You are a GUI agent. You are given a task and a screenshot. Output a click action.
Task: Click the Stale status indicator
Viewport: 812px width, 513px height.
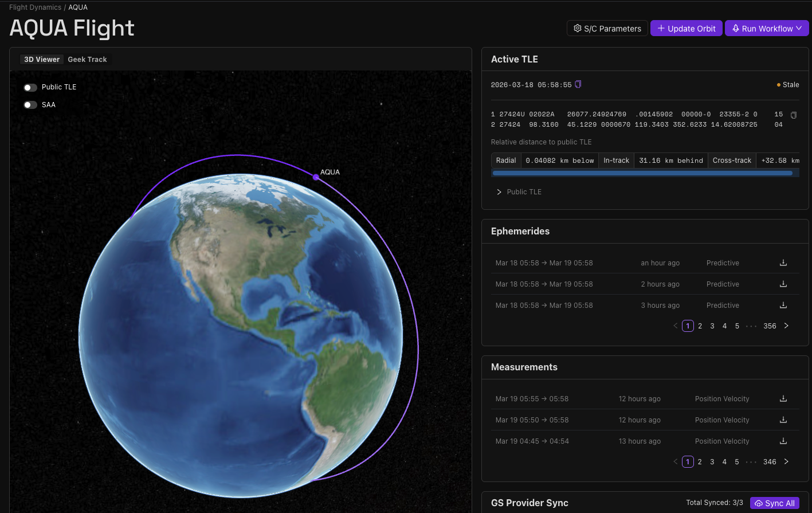788,85
